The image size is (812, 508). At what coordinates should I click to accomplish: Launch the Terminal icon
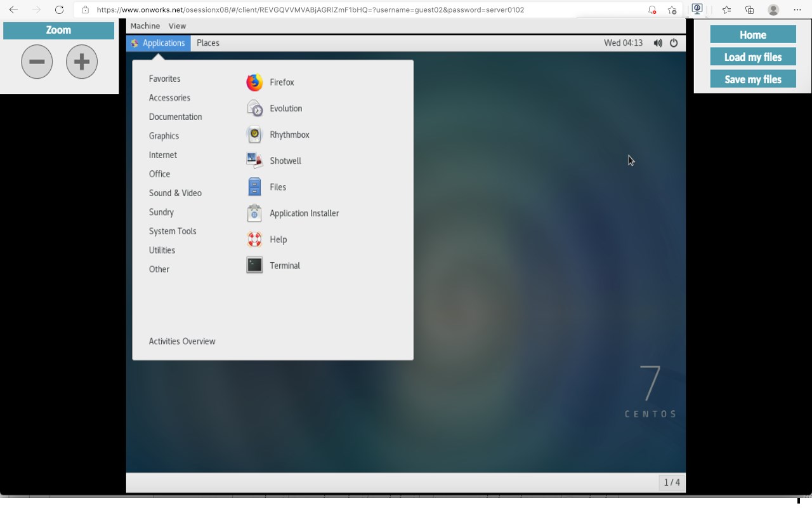pos(254,265)
